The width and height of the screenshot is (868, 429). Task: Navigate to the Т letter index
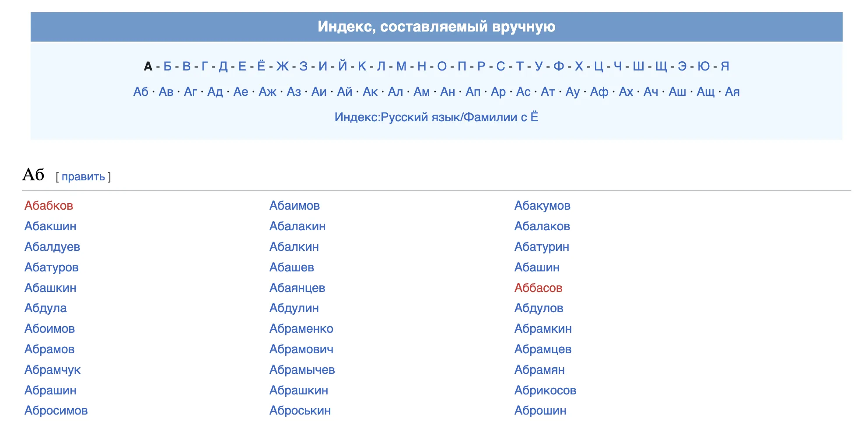coord(521,67)
